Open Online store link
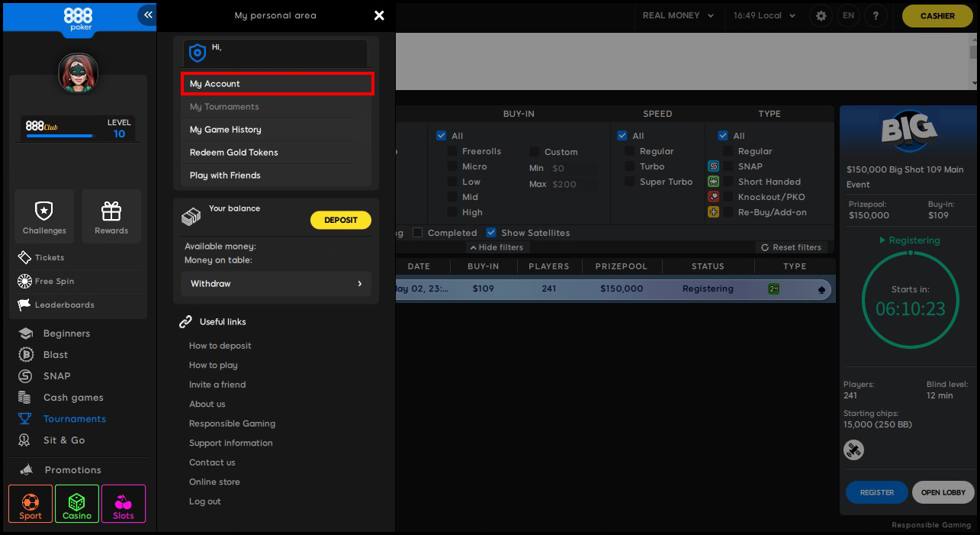The width and height of the screenshot is (980, 535). (x=214, y=482)
